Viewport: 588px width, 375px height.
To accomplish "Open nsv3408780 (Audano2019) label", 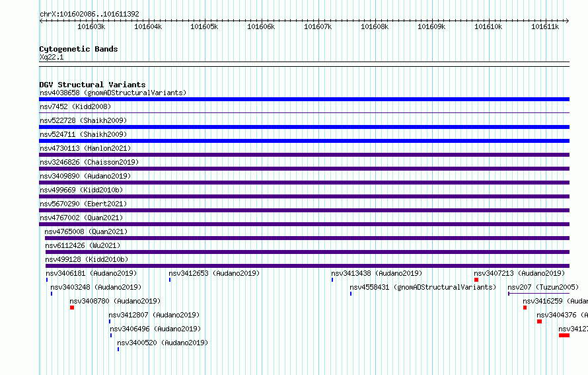I will coord(115,301).
